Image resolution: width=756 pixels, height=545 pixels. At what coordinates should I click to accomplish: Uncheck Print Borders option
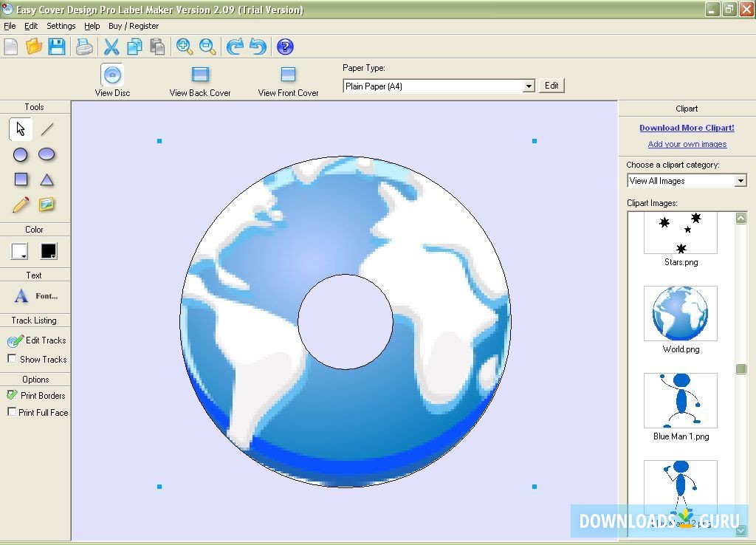tap(12, 395)
